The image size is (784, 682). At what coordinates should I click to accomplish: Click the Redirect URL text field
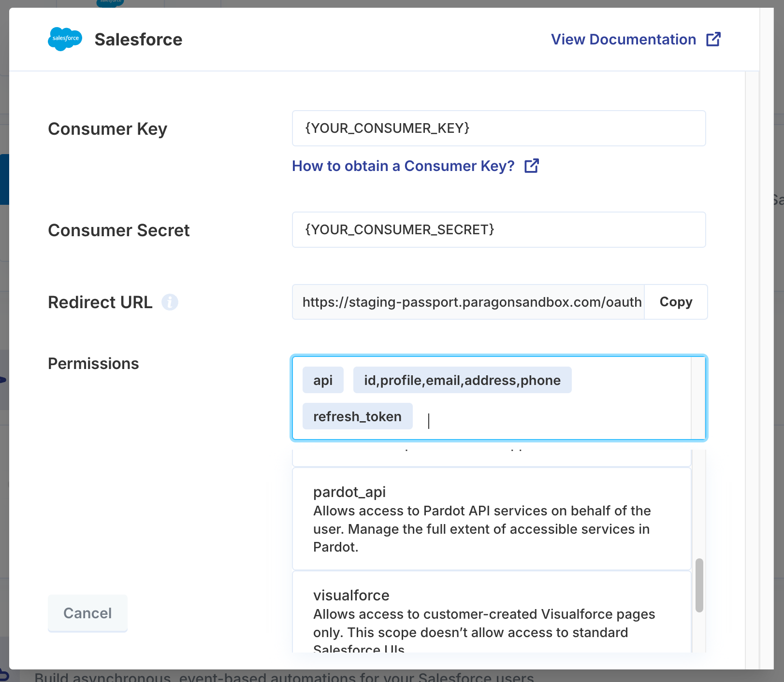[468, 302]
